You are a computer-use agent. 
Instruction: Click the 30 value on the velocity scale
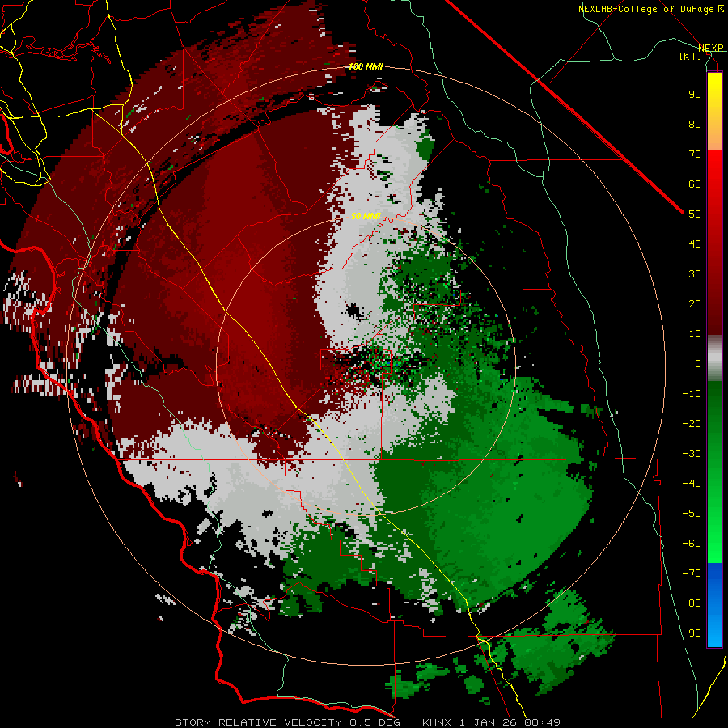[x=695, y=274]
